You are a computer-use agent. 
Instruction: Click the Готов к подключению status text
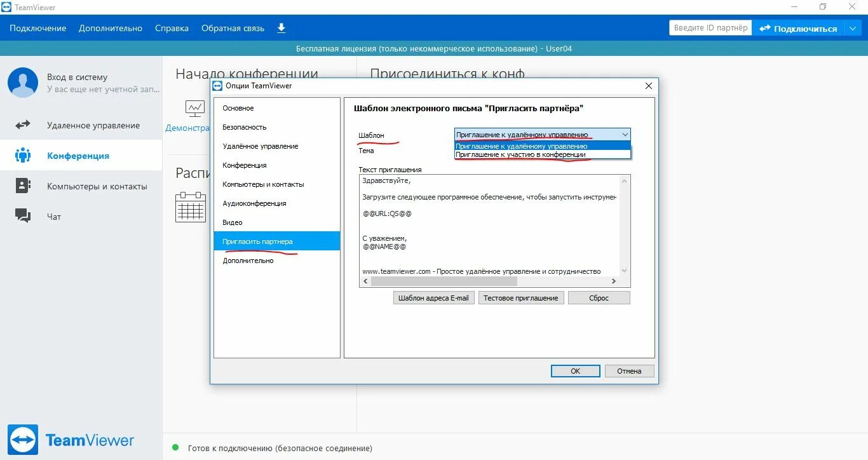(280, 448)
